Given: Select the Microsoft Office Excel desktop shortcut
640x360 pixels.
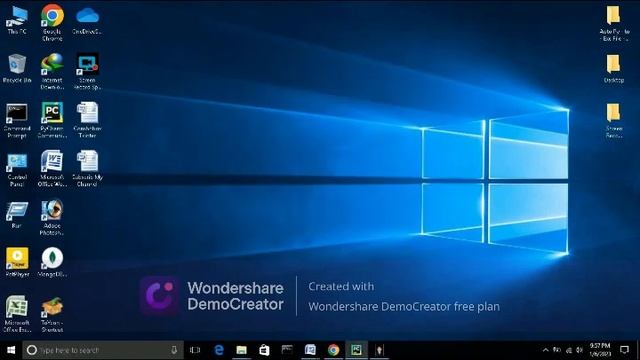Looking at the screenshot, I should tap(17, 314).
